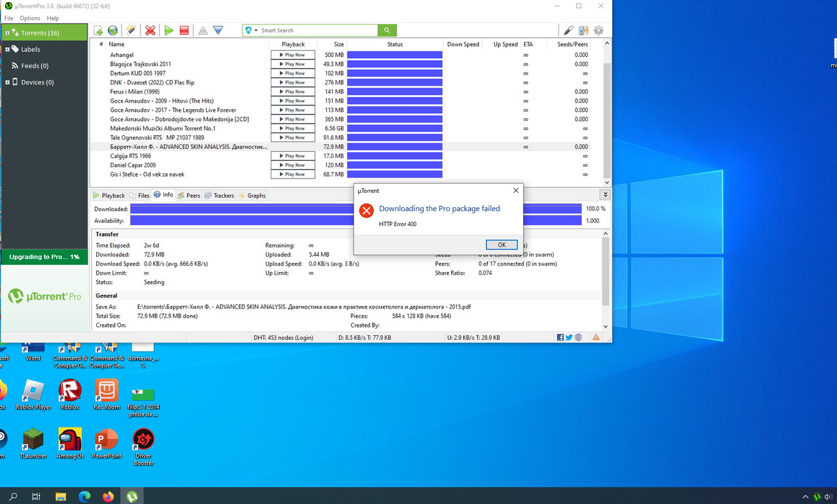Click the green search magnifier button

pyautogui.click(x=387, y=30)
